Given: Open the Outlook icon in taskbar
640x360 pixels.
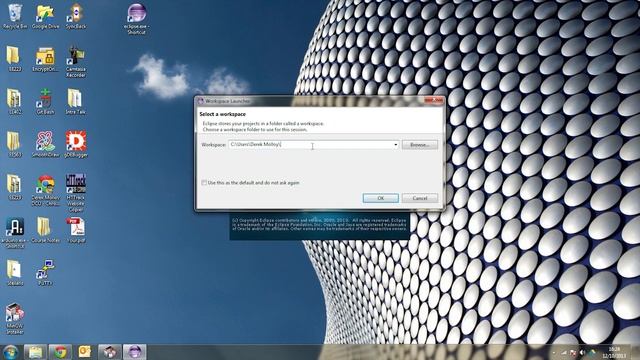Looking at the screenshot, I should pyautogui.click(x=85, y=352).
